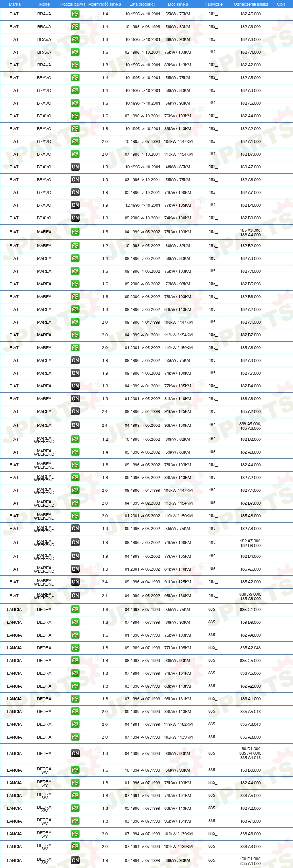Click petrol icon in BRAVA 59kW / 80KM row
Screen dimensions: 293x868
point(75,27)
